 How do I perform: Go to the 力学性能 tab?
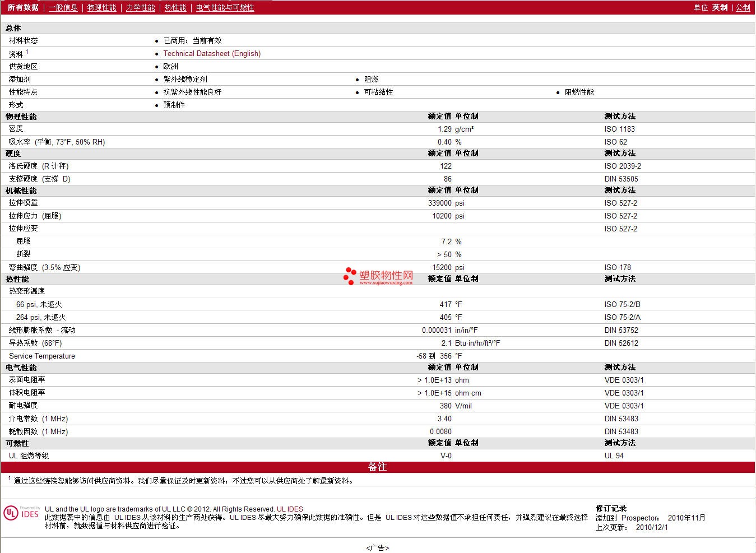[x=140, y=7]
